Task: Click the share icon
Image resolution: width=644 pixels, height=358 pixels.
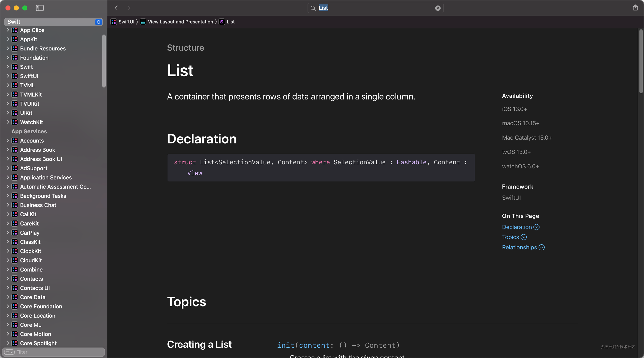Action: 635,8
